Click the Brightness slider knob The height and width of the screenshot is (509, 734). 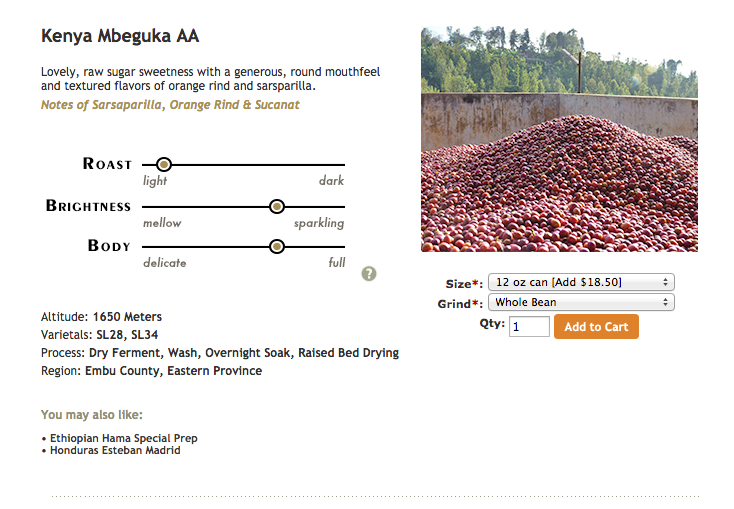point(277,206)
